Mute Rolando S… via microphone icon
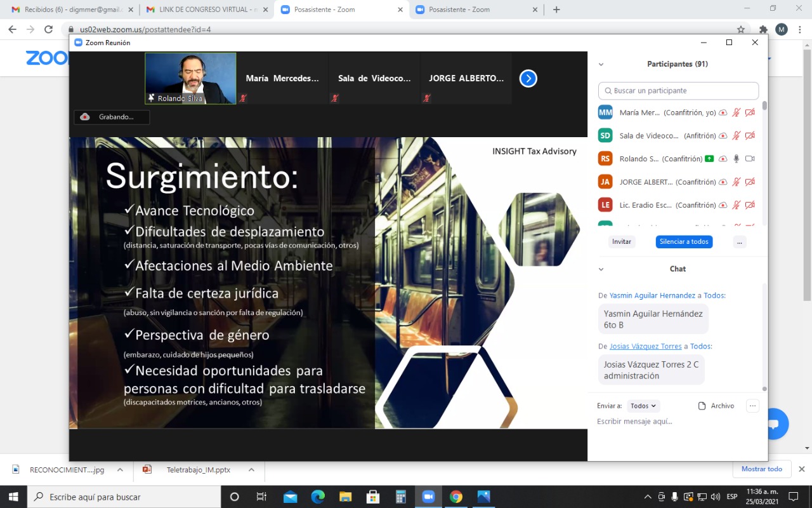The image size is (812, 508). [737, 159]
